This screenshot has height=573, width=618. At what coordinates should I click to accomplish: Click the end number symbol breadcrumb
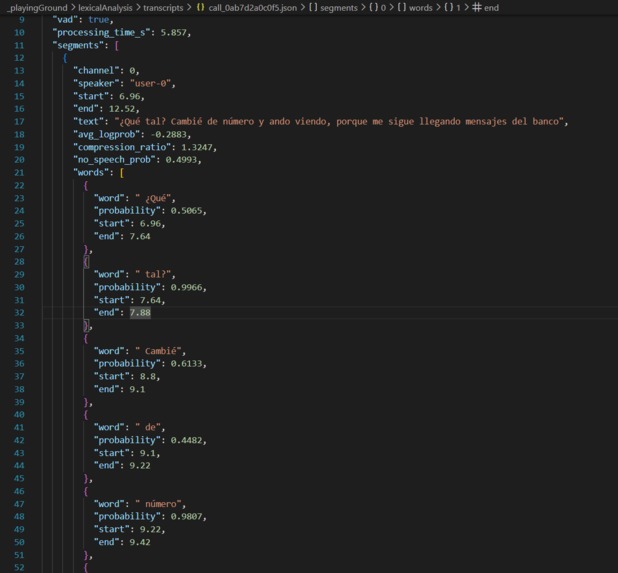486,7
